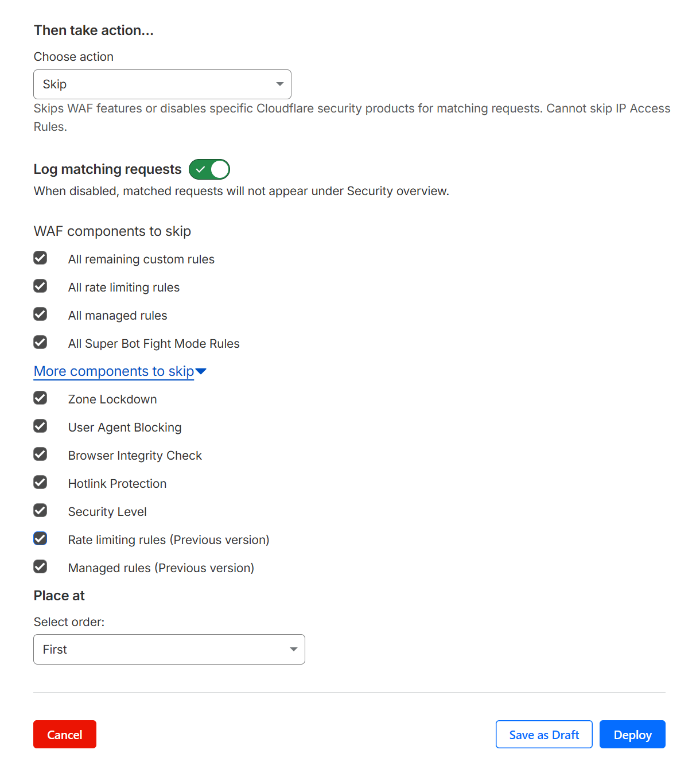
Task: Uncheck Hotlink Protection
Action: tap(40, 482)
